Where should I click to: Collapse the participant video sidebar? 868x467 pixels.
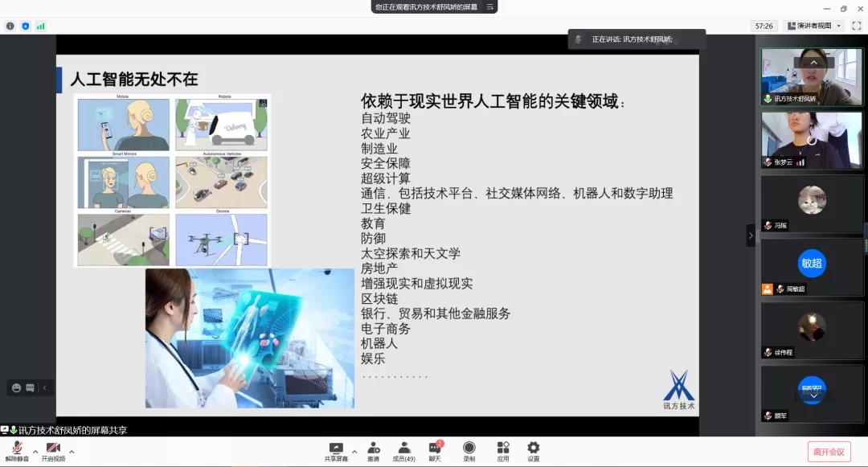751,236
